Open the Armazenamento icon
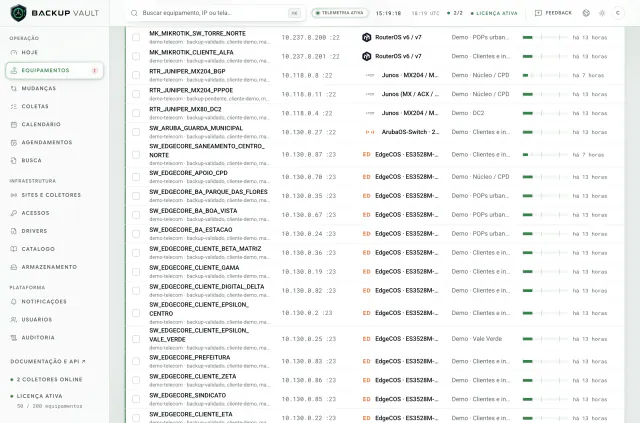The width and height of the screenshot is (640, 423). pos(14,267)
